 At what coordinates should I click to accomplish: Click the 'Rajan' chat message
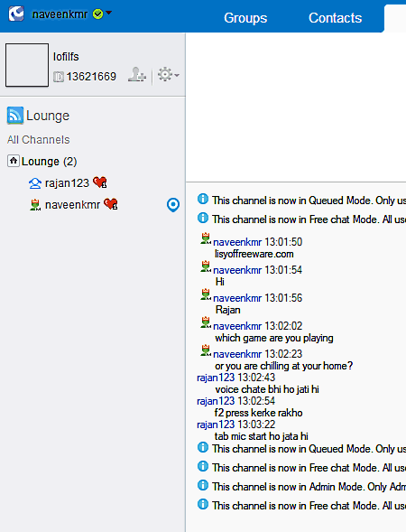pos(227,310)
